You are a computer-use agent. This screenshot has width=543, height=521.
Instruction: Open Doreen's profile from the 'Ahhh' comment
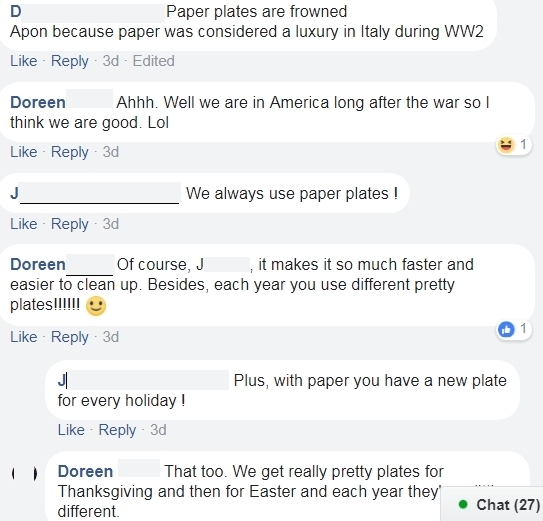point(38,103)
